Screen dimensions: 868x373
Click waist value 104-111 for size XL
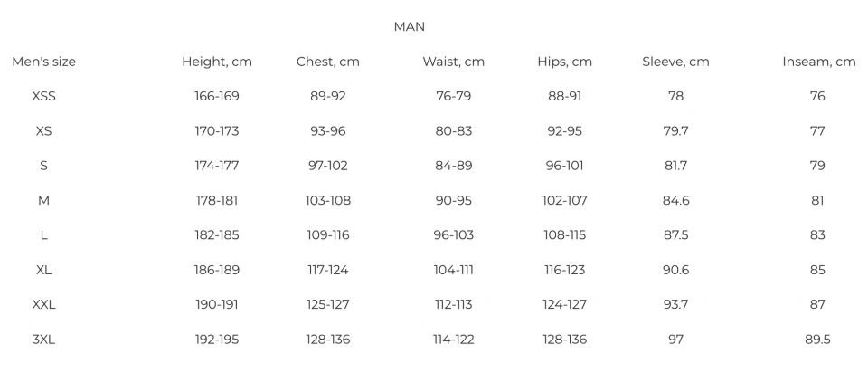[x=453, y=270]
